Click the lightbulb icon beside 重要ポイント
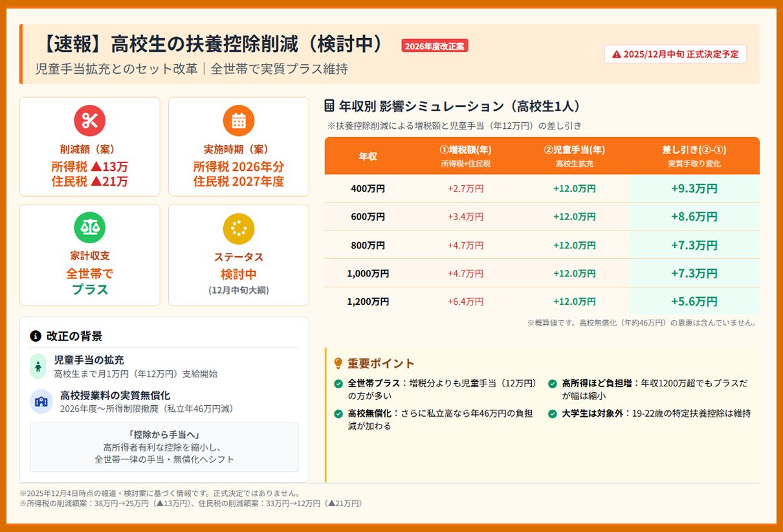 click(x=338, y=363)
